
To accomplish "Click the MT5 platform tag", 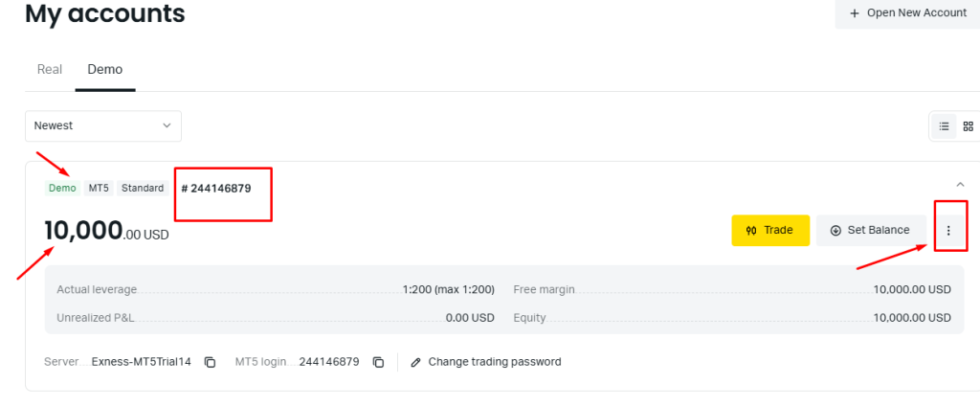I will (99, 188).
